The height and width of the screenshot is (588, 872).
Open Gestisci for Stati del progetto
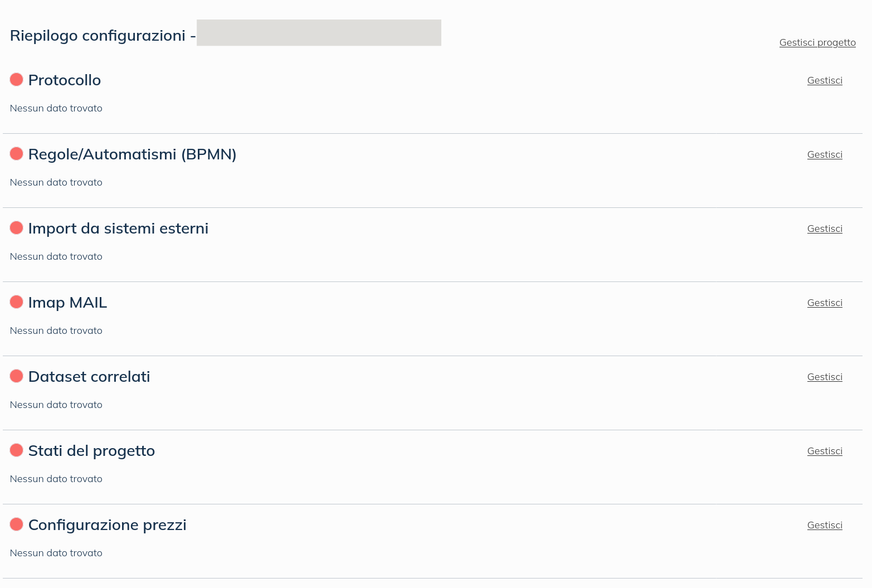[x=825, y=451]
